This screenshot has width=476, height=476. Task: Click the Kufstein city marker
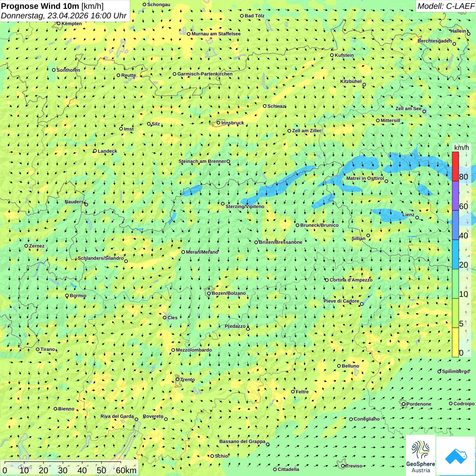pos(332,55)
